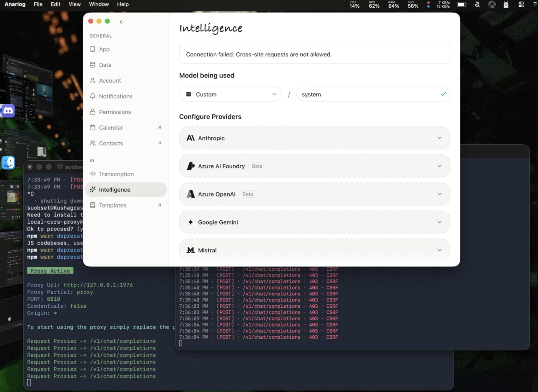Open the Data settings section

pos(126,65)
